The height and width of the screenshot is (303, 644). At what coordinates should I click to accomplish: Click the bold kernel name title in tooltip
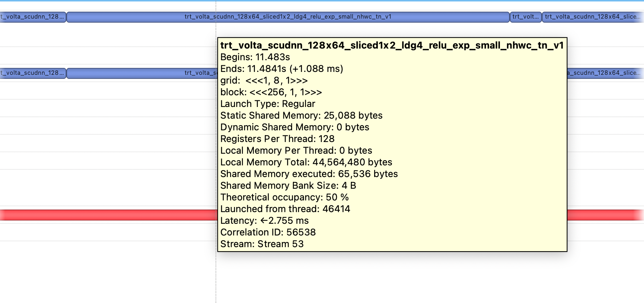click(x=392, y=45)
